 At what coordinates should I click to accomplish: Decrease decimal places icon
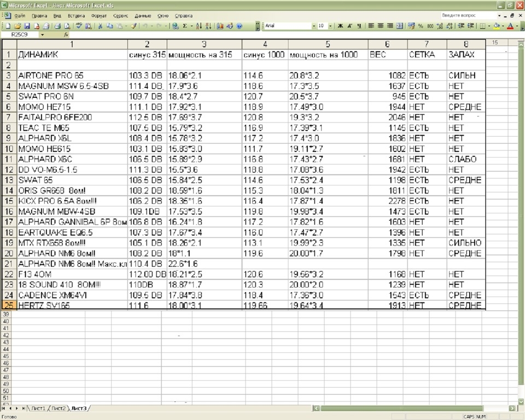(449, 26)
